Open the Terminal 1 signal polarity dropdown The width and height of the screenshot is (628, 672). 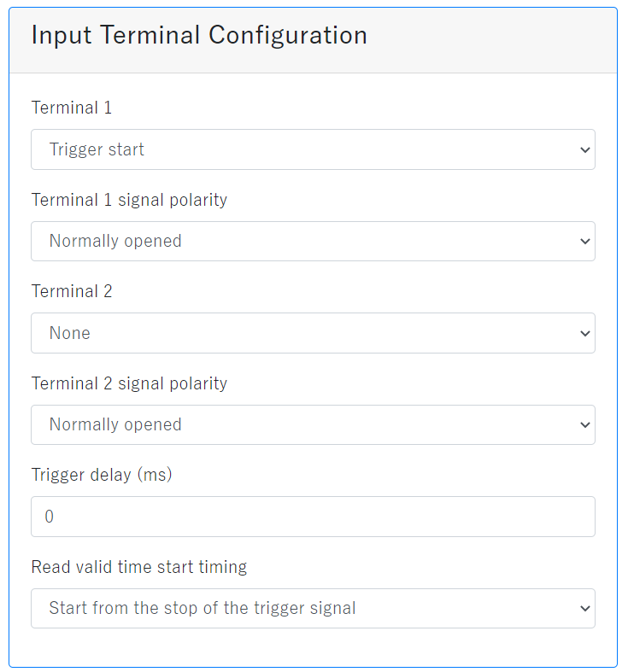click(313, 242)
